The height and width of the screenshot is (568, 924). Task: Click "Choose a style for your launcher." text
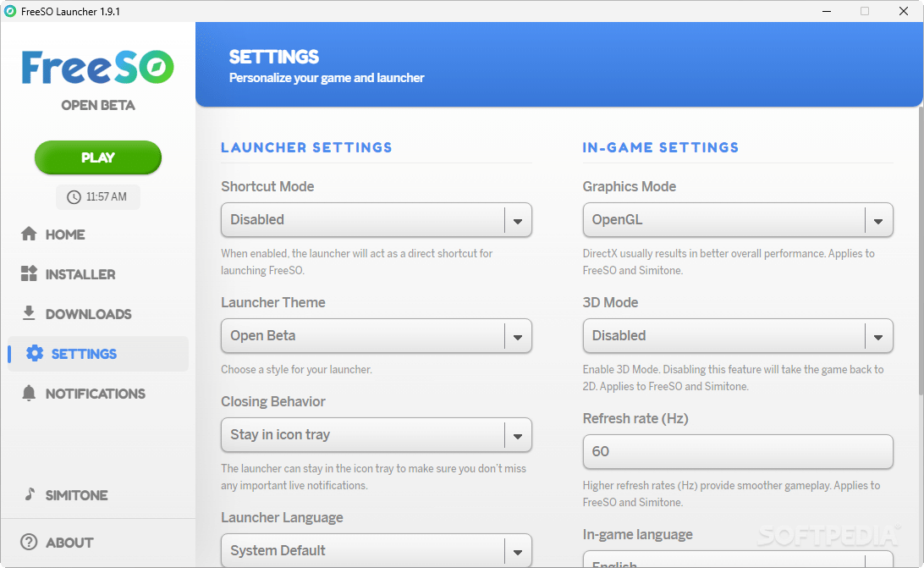[x=296, y=369]
